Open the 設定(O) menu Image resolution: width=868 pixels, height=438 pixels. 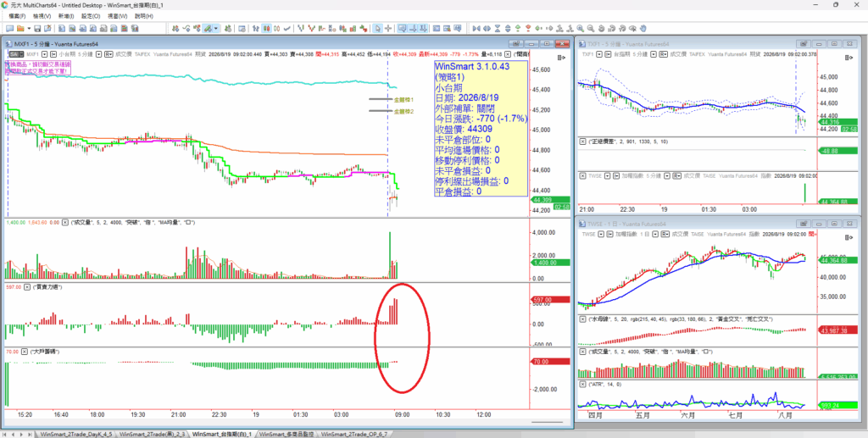coord(90,16)
